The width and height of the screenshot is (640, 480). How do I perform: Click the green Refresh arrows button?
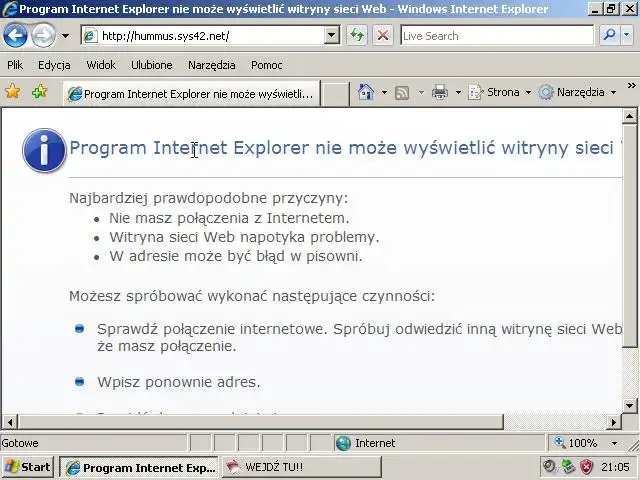[357, 36]
